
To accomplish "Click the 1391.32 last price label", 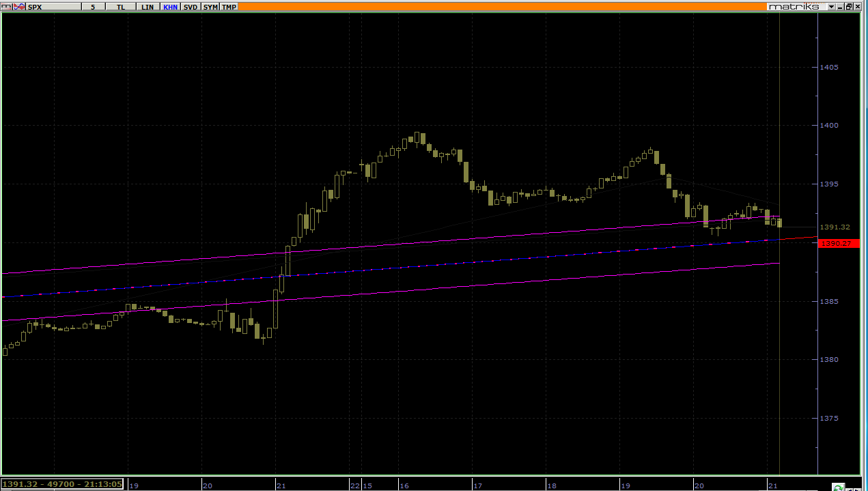I will point(835,227).
